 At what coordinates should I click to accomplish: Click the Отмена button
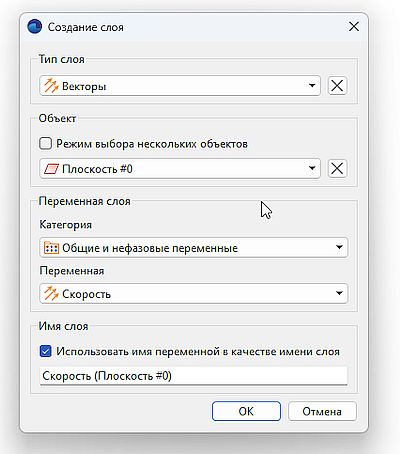322,411
